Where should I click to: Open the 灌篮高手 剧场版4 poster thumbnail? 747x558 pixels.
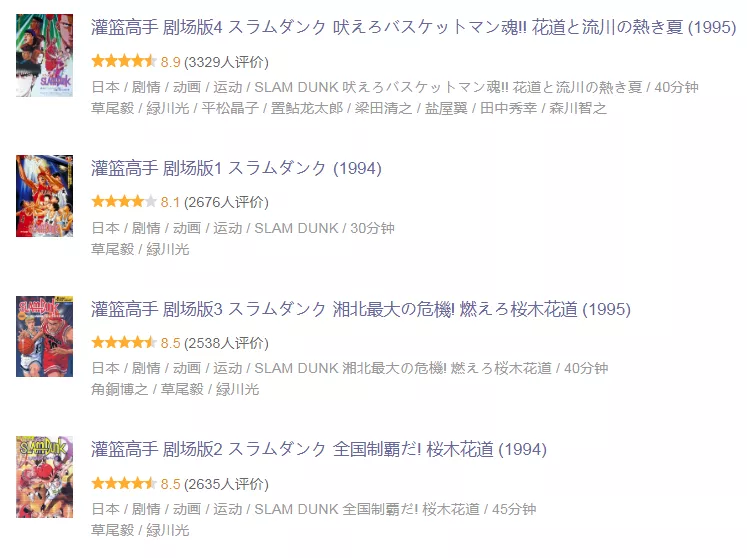[x=44, y=55]
